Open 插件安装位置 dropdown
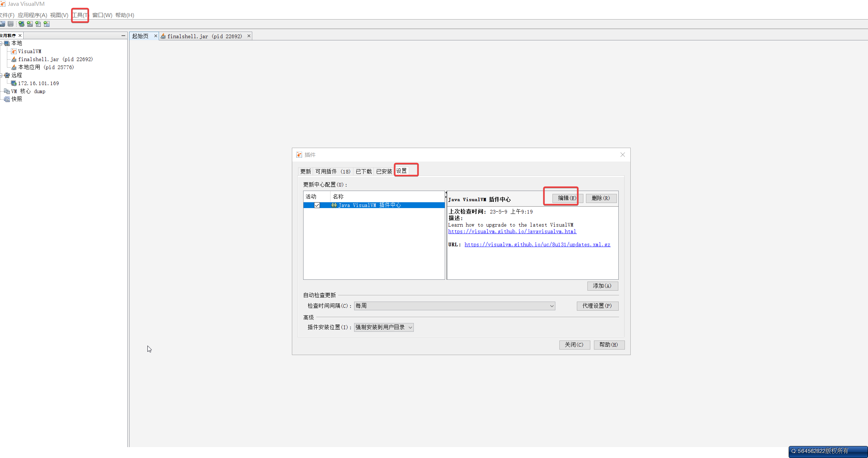The height and width of the screenshot is (458, 868). (x=384, y=327)
